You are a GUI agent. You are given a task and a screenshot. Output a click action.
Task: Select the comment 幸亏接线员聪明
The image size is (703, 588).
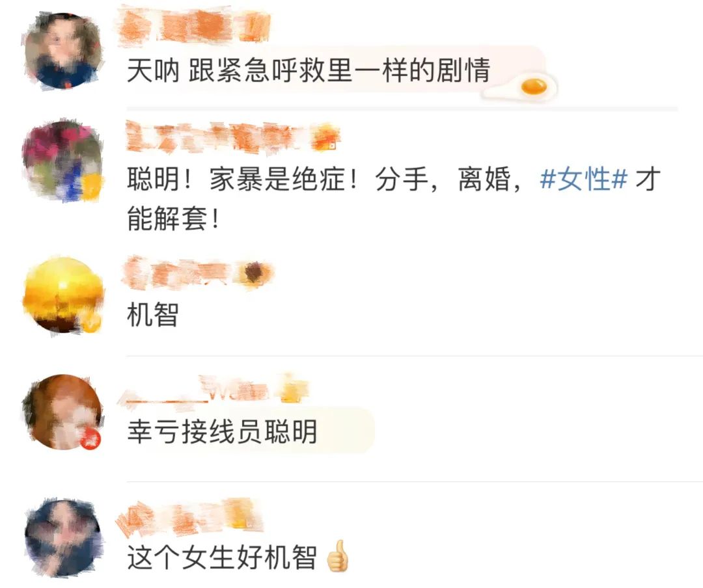tap(223, 431)
